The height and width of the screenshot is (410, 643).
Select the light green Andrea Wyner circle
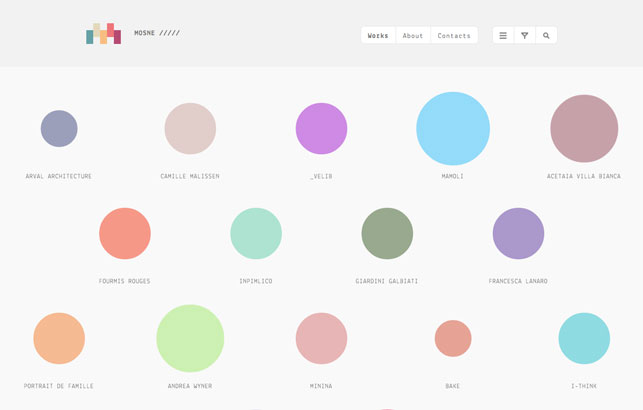(190, 338)
